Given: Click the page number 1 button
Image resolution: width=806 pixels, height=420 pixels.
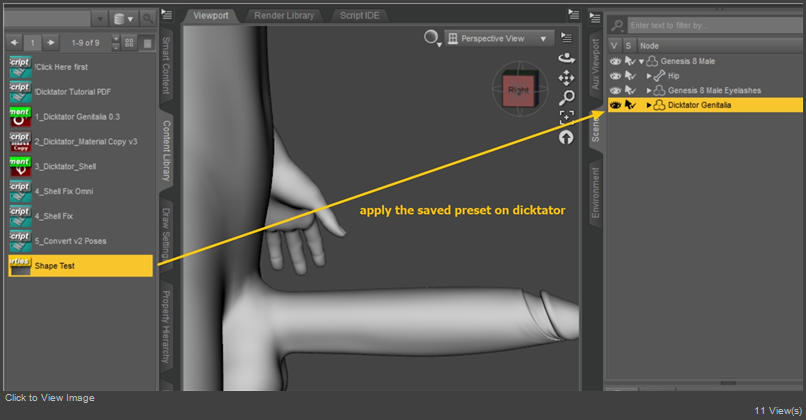Looking at the screenshot, I should tap(32, 43).
